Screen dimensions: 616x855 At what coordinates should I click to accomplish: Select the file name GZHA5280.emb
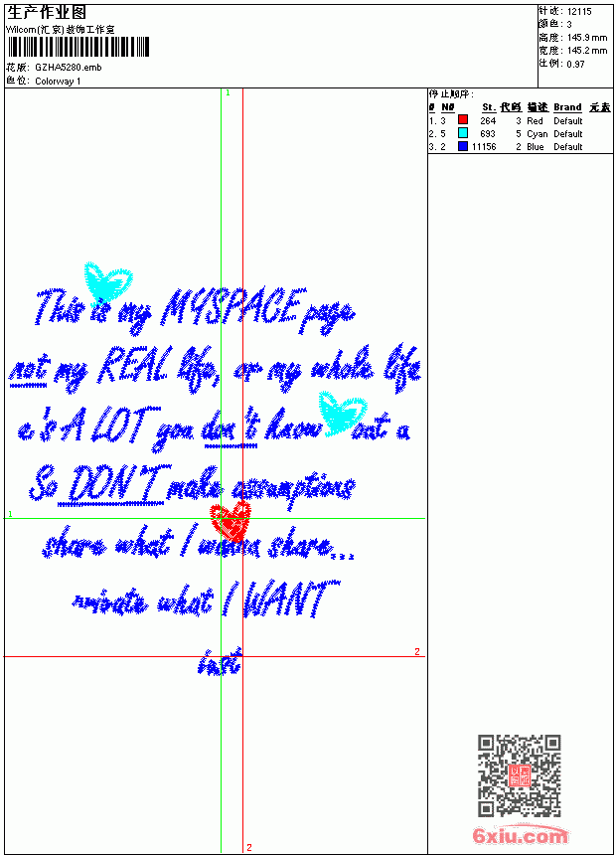click(x=69, y=68)
